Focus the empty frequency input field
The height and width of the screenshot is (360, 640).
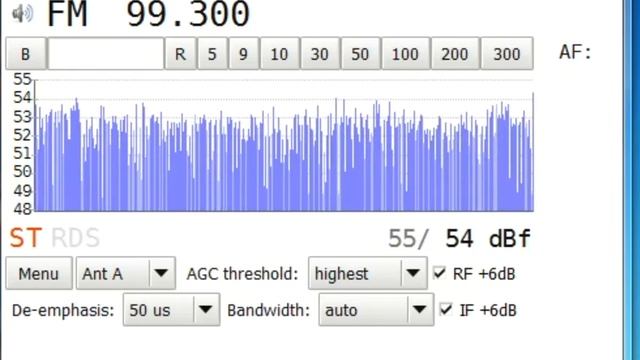point(106,53)
